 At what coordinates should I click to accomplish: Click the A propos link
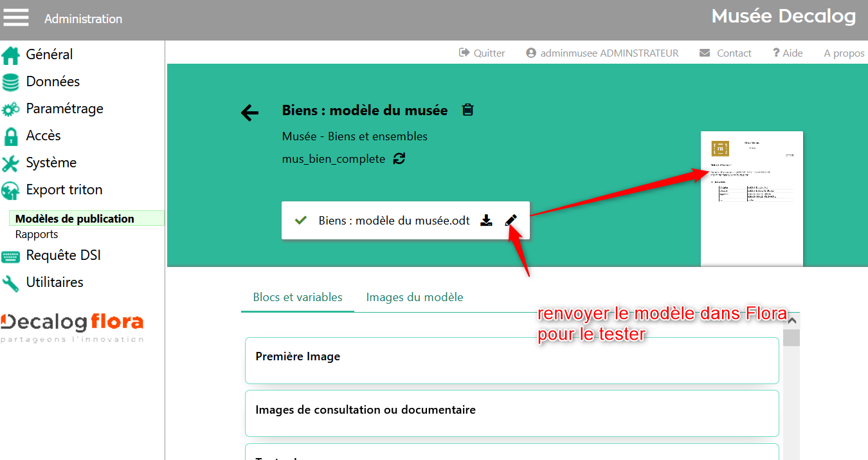[x=844, y=53]
